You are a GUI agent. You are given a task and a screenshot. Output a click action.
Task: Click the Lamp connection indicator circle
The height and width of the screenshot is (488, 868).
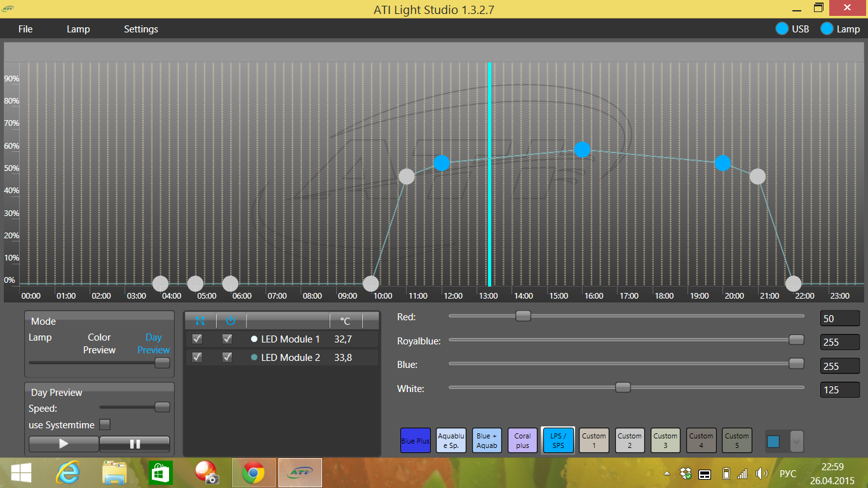coord(827,29)
